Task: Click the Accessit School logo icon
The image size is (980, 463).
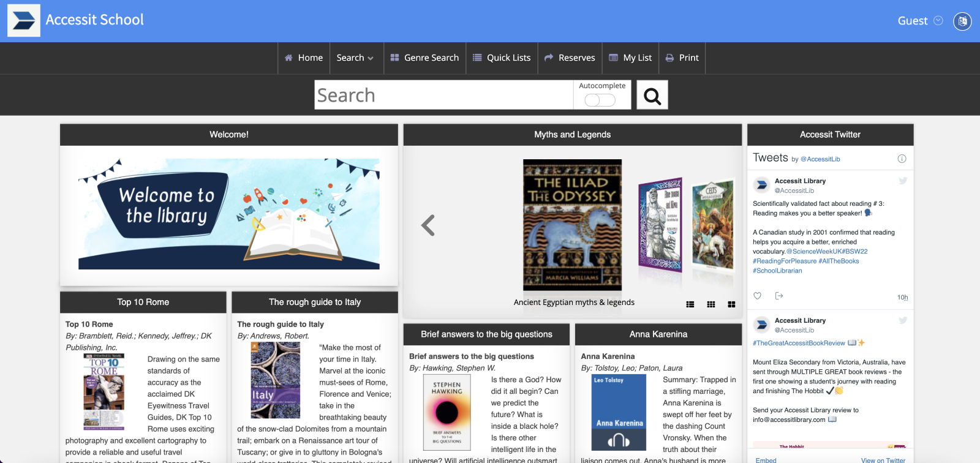Action: [x=24, y=20]
